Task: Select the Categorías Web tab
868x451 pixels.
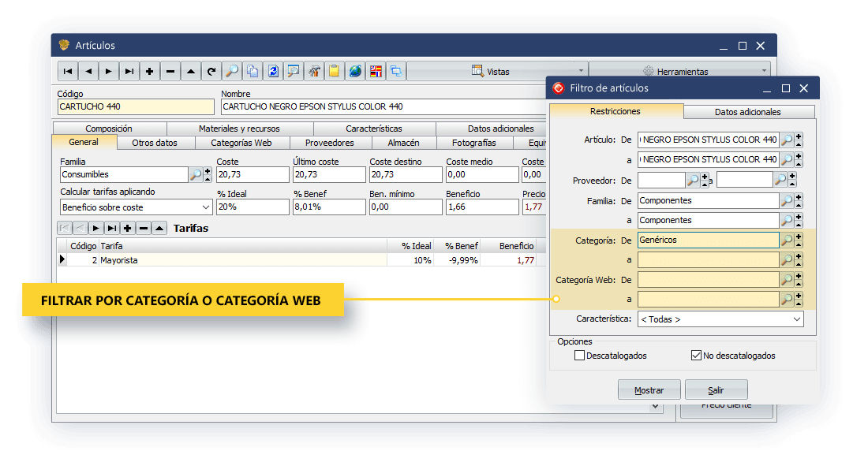Action: (241, 143)
